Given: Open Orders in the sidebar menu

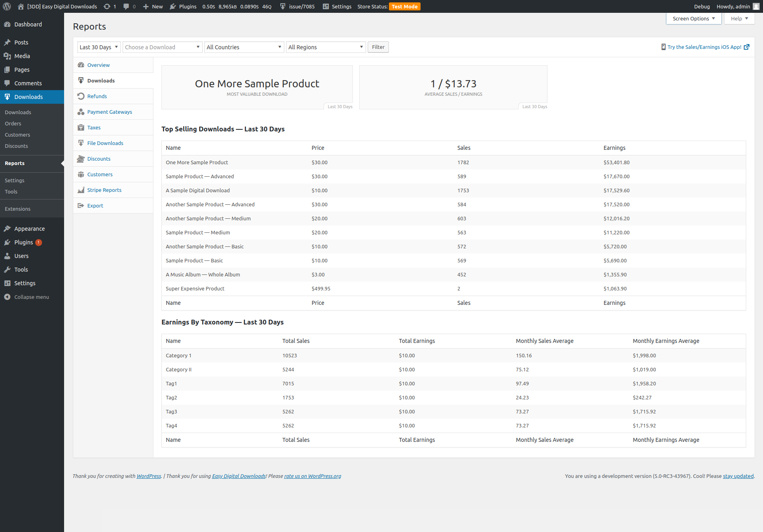Looking at the screenshot, I should click(13, 123).
